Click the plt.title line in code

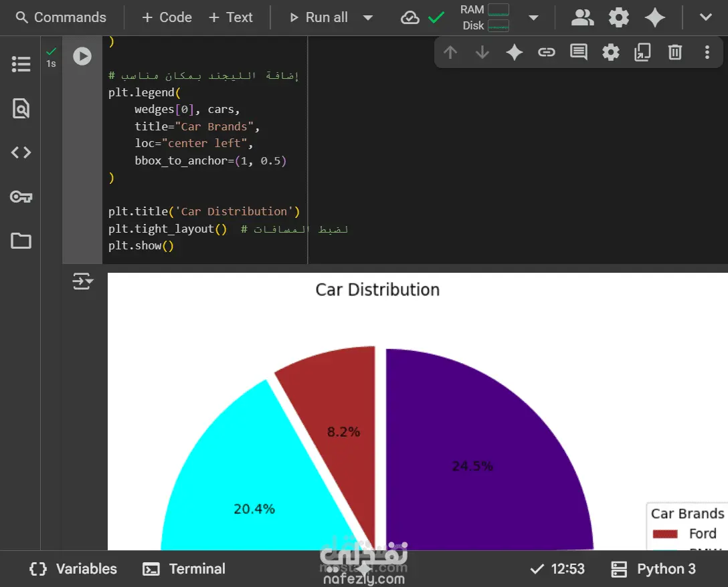[204, 211]
